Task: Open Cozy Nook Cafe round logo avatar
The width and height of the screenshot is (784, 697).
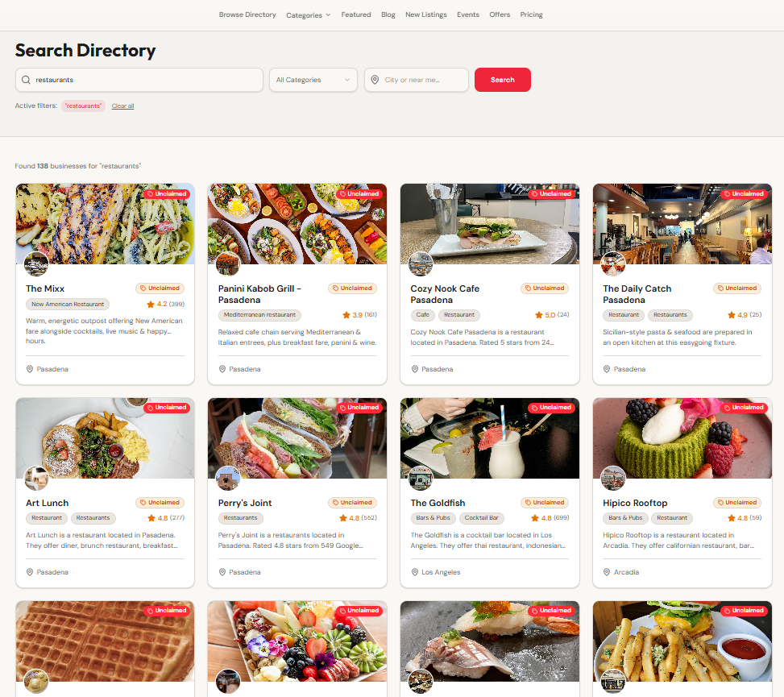Action: 421,264
